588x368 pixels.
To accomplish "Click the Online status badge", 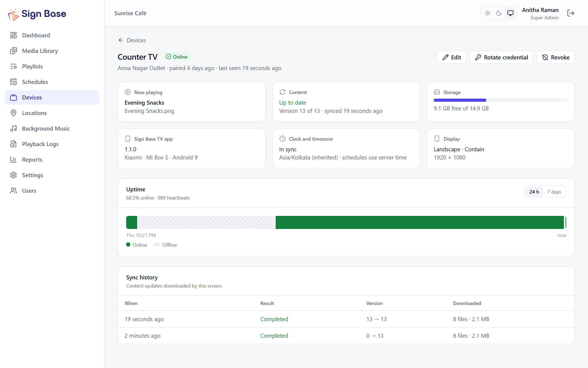I will coord(177,57).
